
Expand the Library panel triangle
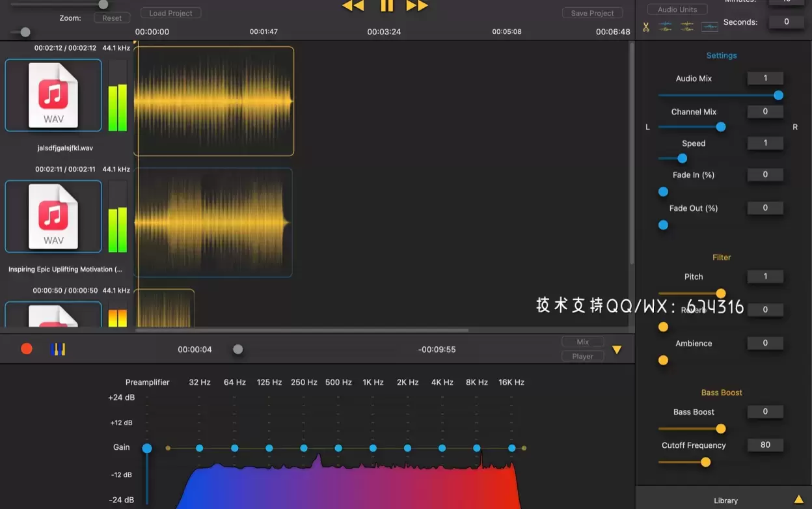[799, 500]
